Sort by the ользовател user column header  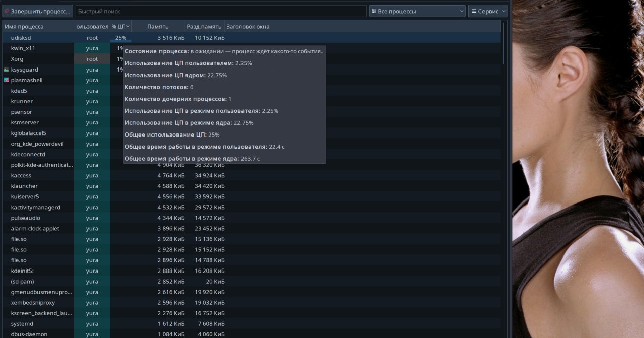[x=92, y=26]
